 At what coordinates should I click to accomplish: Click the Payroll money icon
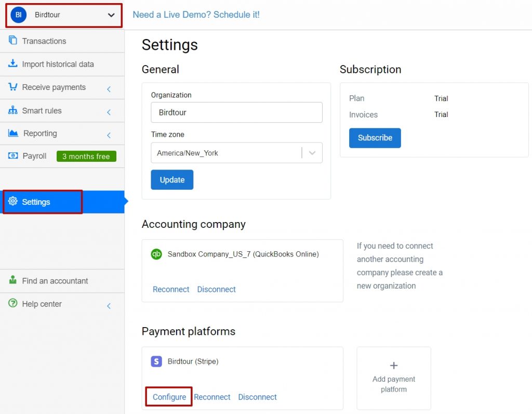coord(13,156)
